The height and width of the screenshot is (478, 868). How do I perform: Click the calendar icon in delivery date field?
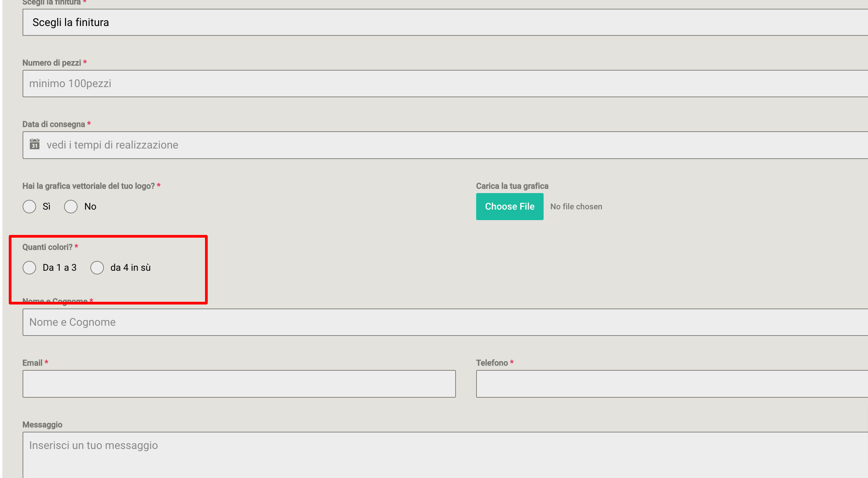34,144
